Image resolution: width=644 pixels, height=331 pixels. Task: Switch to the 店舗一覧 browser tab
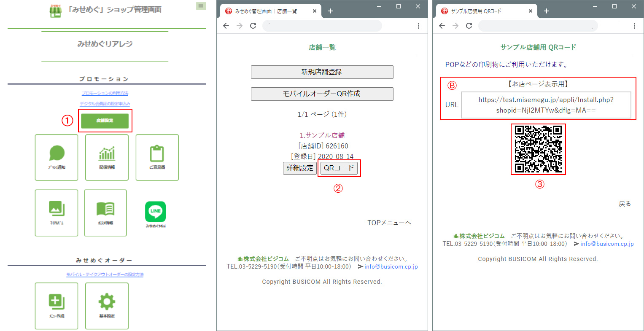tap(269, 11)
